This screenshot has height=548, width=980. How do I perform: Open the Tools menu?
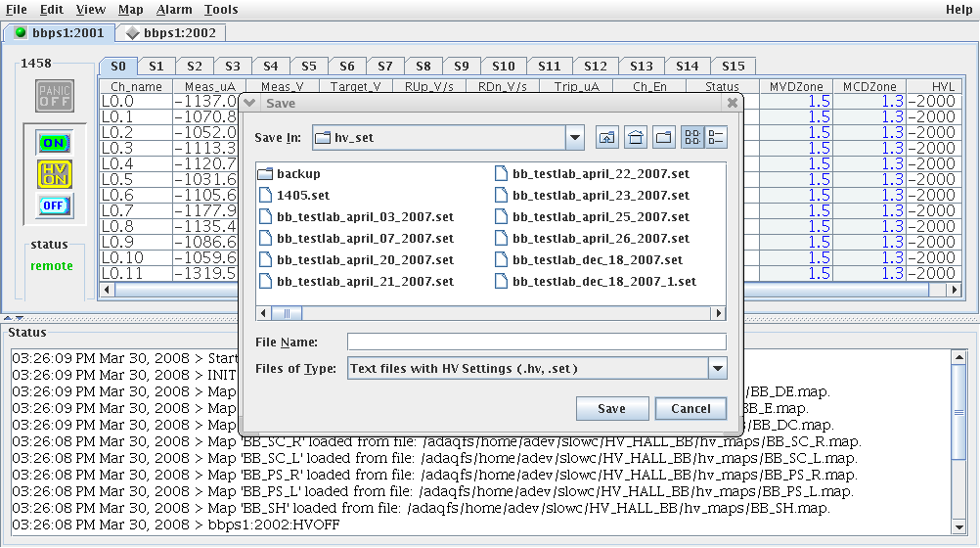221,10
